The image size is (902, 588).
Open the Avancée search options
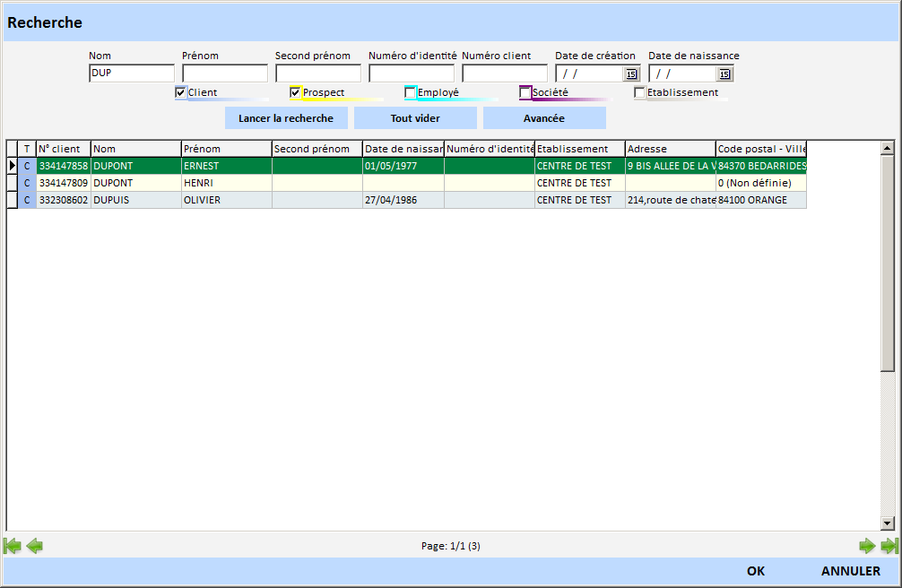point(544,118)
